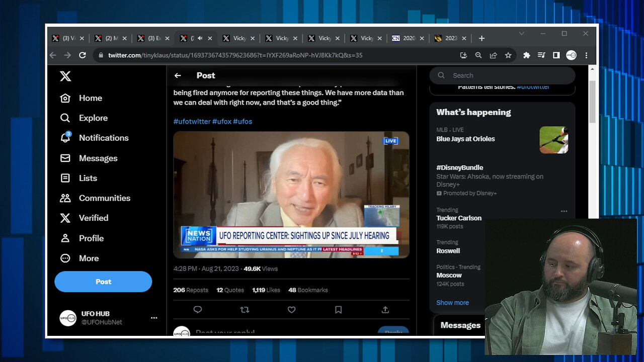Screen dimensions: 644x362
Task: Toggle the browser side panel icon
Action: coord(556,55)
